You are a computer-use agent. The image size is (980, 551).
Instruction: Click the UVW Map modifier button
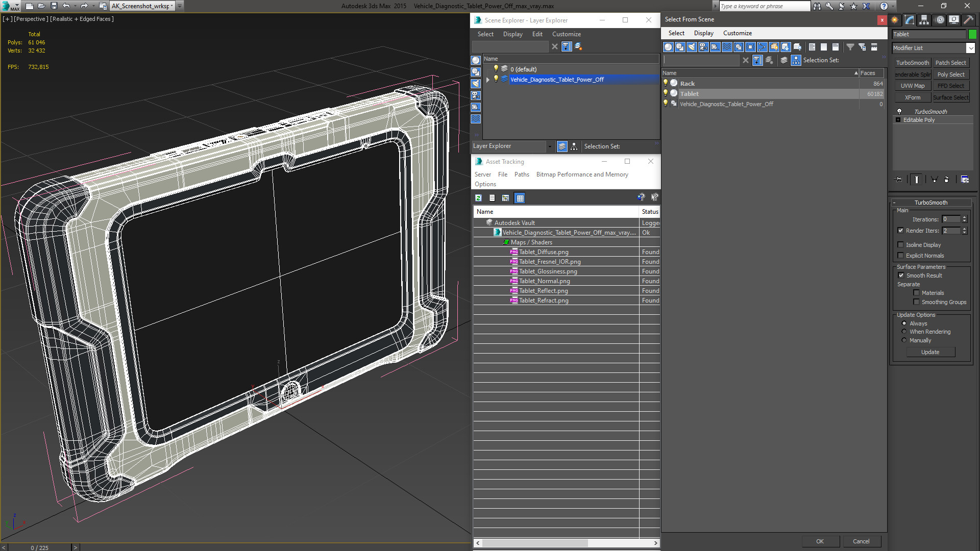coord(912,86)
